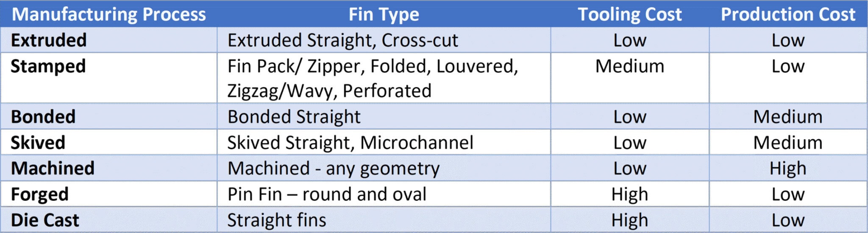Select the Forged process cell
Image resolution: width=868 pixels, height=233 pixels.
[40, 194]
